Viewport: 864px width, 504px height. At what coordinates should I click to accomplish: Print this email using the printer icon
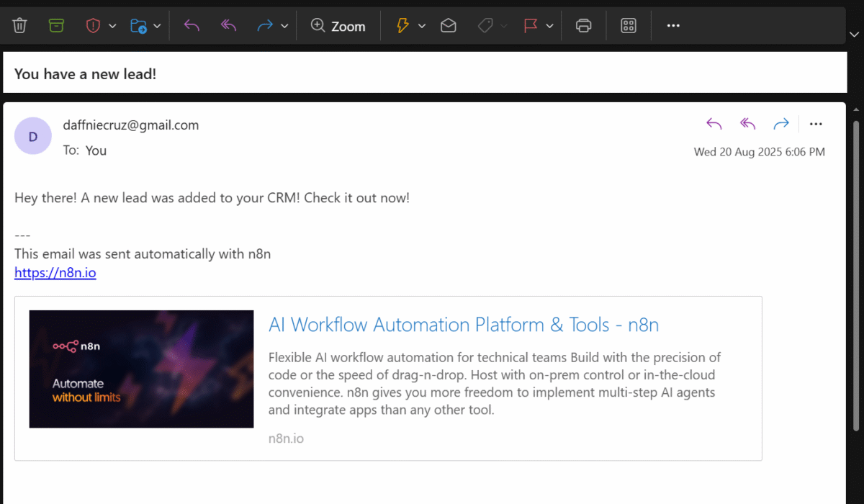[x=584, y=26]
